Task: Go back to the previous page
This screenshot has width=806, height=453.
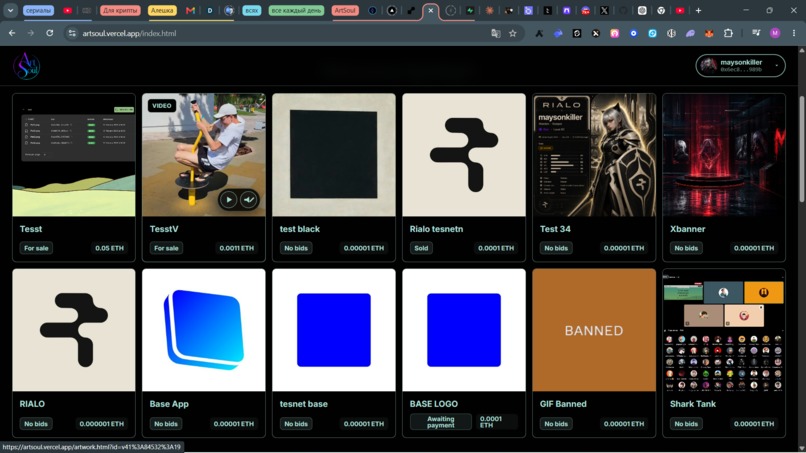Action: (x=12, y=33)
